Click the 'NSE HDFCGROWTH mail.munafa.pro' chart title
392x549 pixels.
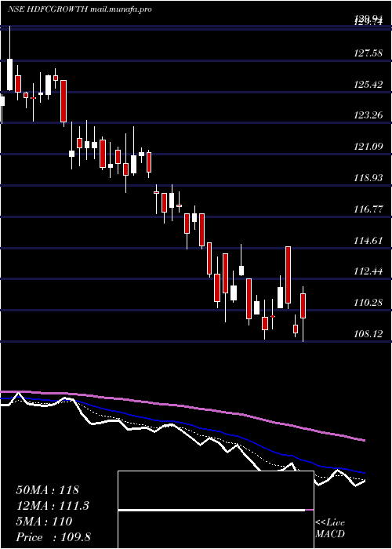tap(80, 9)
